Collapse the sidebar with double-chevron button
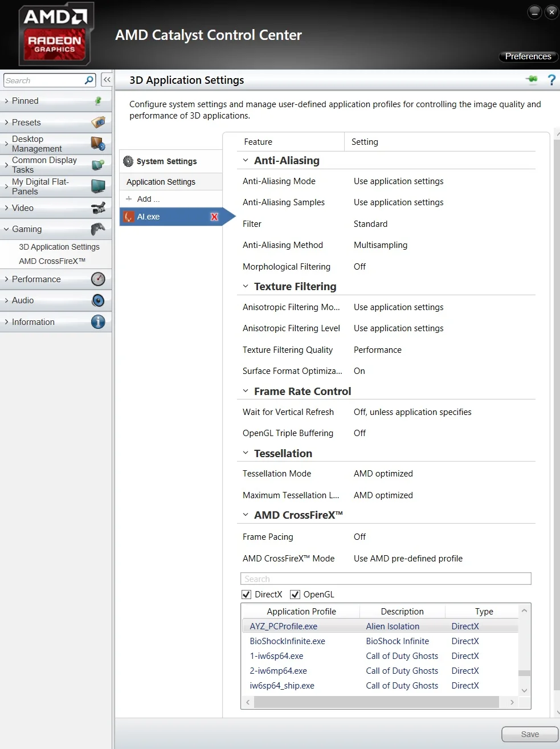Image resolution: width=560 pixels, height=749 pixels. coord(107,80)
